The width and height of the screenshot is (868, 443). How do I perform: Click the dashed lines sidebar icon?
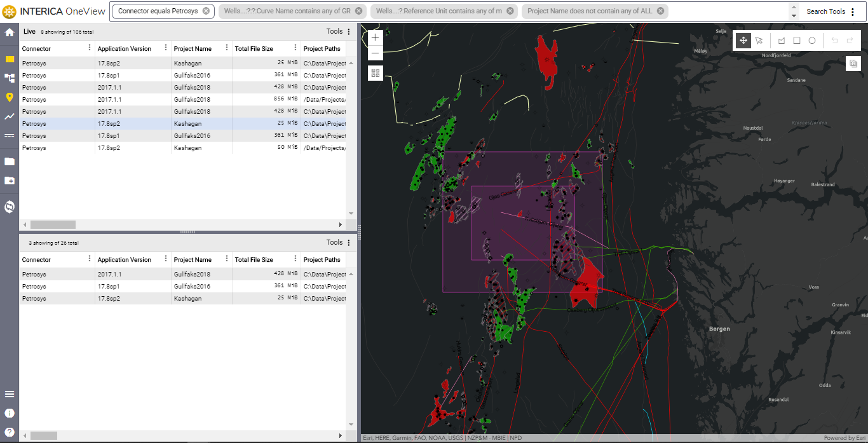[x=10, y=135]
